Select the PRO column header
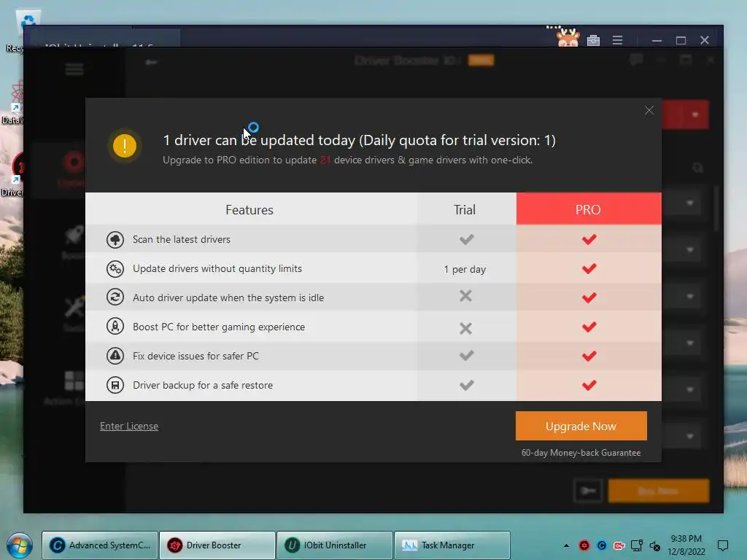Image resolution: width=747 pixels, height=560 pixels. tap(589, 209)
